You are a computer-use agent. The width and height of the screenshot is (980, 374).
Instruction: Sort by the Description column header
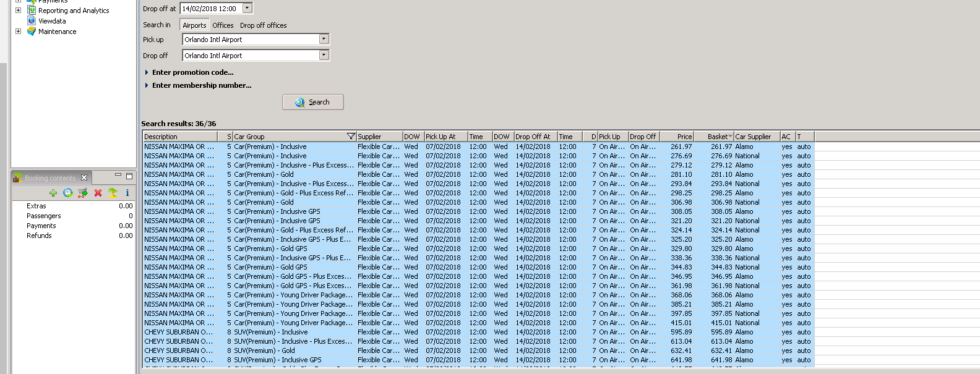click(180, 137)
